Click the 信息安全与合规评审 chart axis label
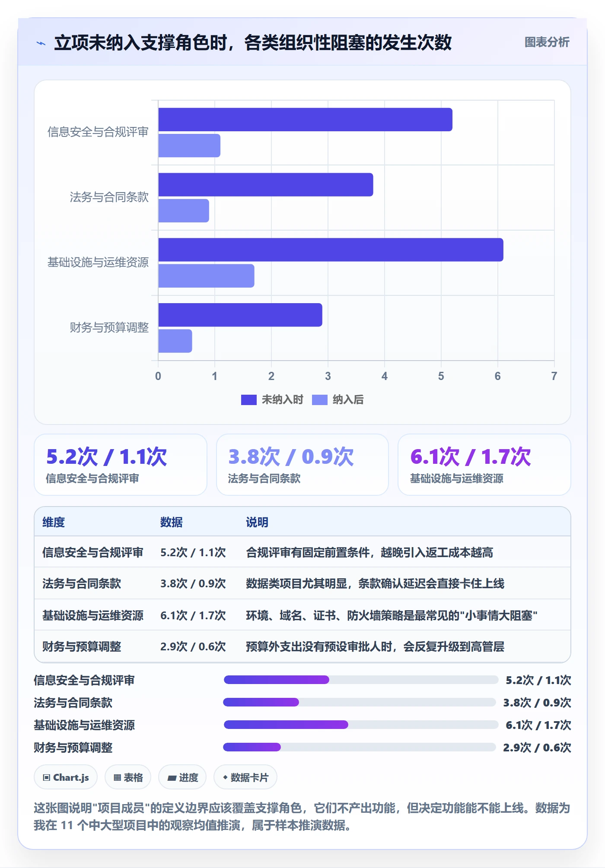This screenshot has width=605, height=868. (98, 132)
